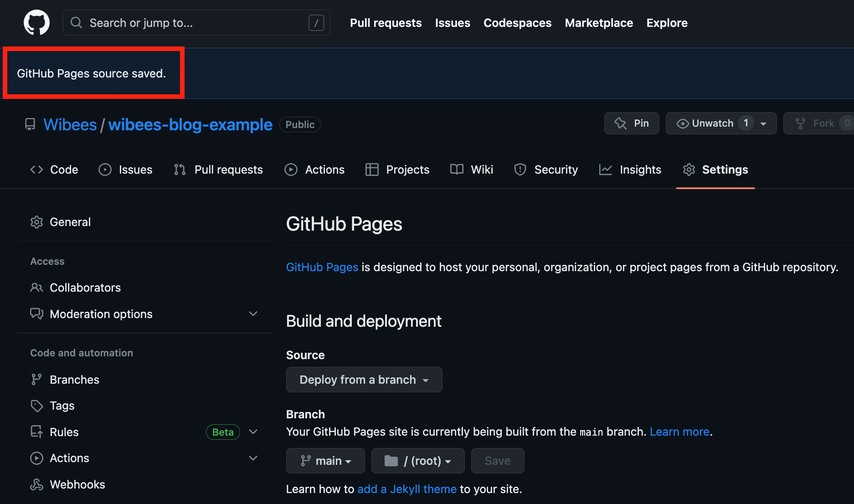Click the Collaborators people icon
854x504 pixels.
[x=36, y=288]
